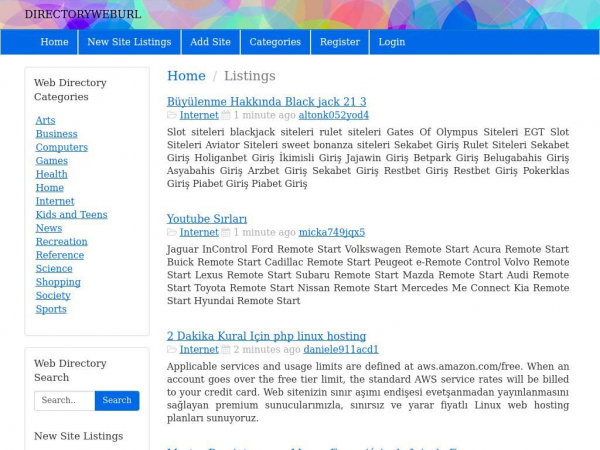The height and width of the screenshot is (450, 600).
Task: Click the folder icon beside Büyülenme listing's Internet
Action: [172, 115]
